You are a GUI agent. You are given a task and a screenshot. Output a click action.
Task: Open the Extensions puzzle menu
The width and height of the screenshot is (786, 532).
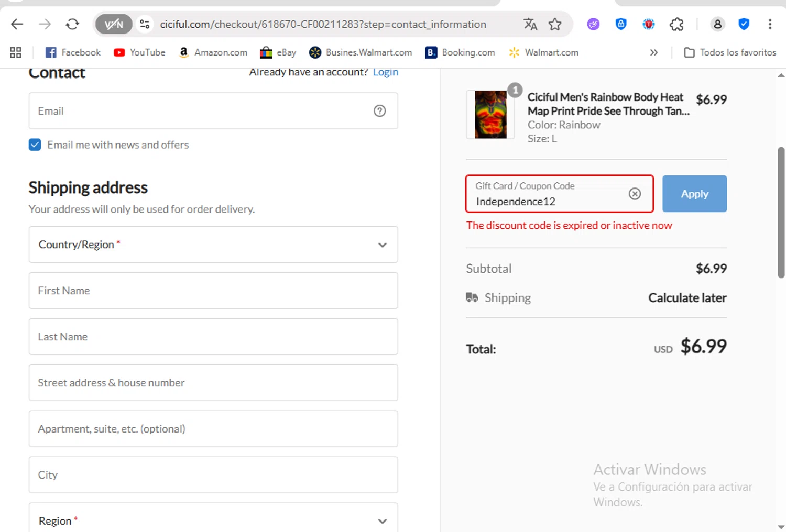pyautogui.click(x=676, y=24)
